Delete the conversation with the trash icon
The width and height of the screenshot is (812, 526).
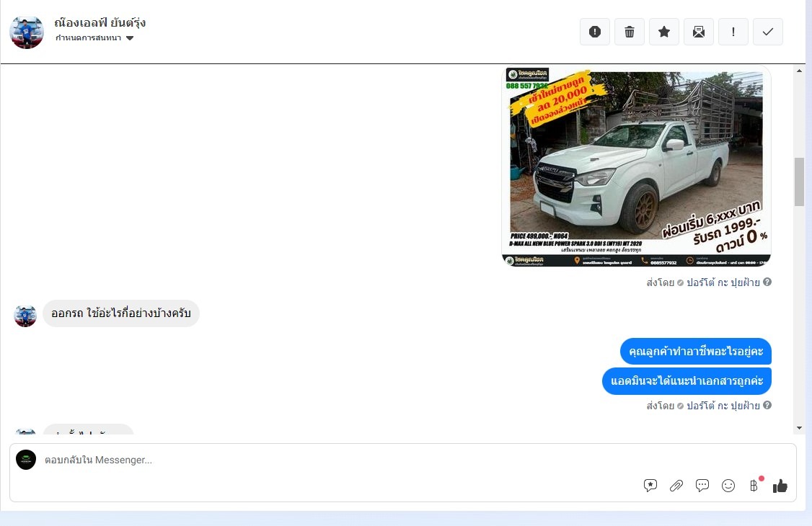coord(630,32)
